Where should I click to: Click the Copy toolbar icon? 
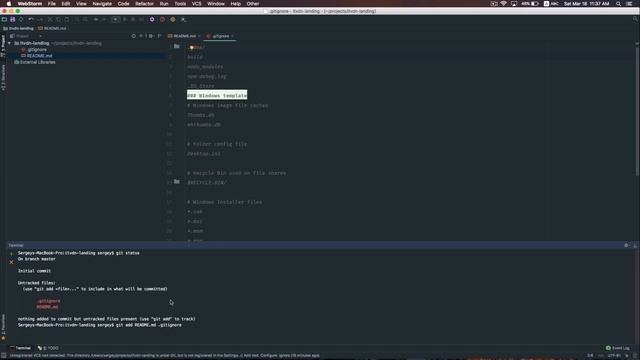[x=58, y=19]
